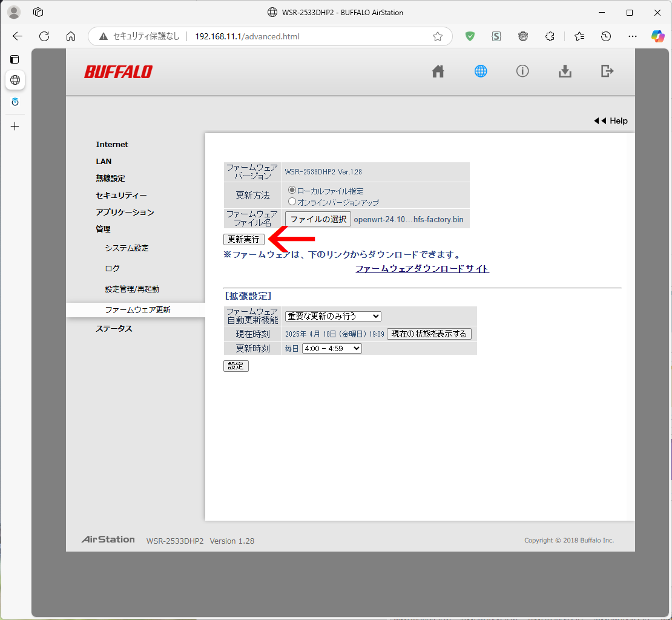
Task: Click the green shield extension icon
Action: click(x=470, y=36)
